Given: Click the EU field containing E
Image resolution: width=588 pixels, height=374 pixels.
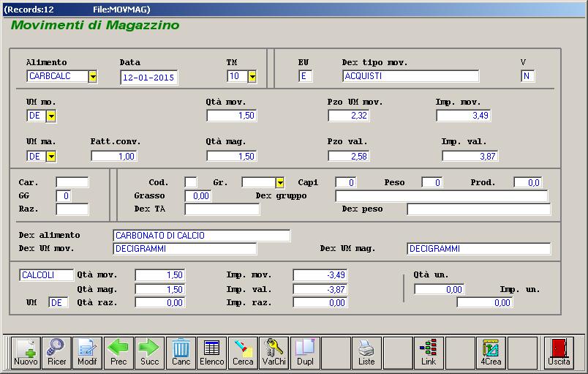Looking at the screenshot, I should tap(305, 76).
